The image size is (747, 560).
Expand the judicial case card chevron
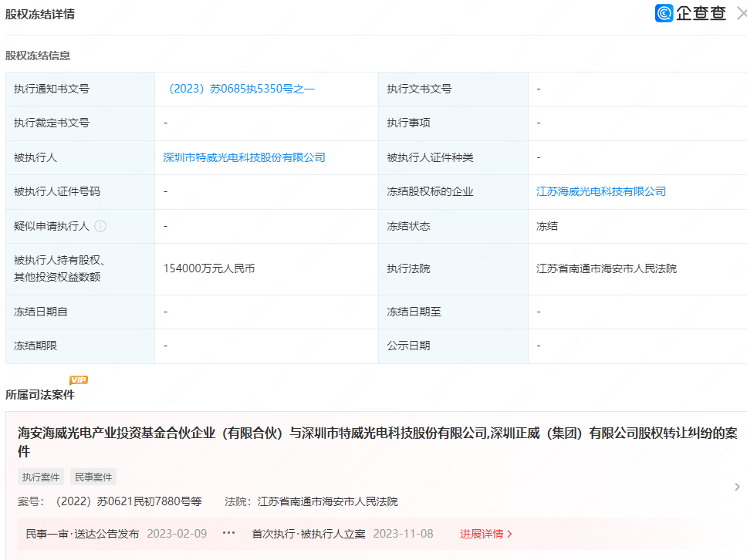click(737, 487)
